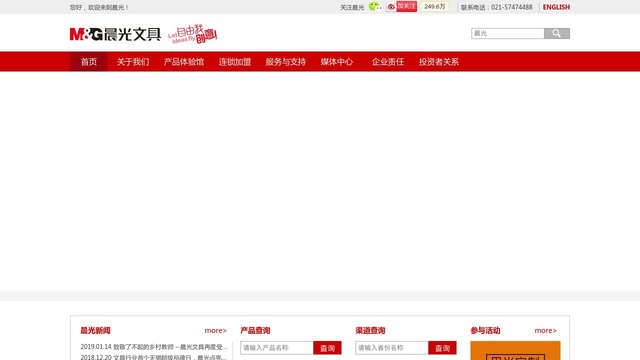Screen dimensions: 640x360
Task: Focus the top search input field
Action: [x=508, y=33]
